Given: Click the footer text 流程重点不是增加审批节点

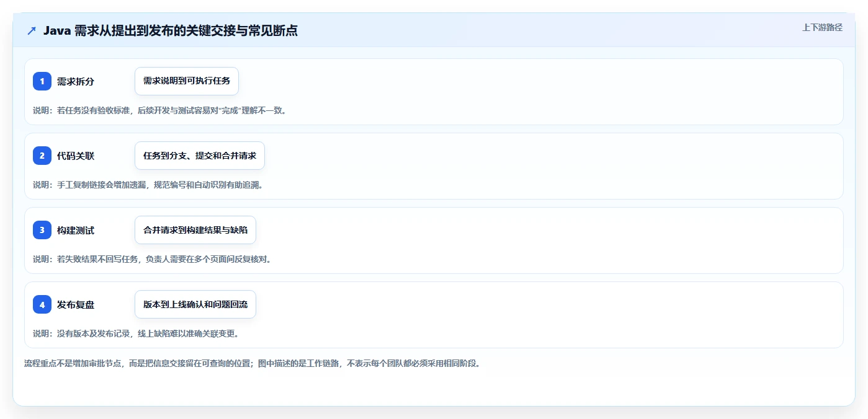Looking at the screenshot, I should pos(253,363).
